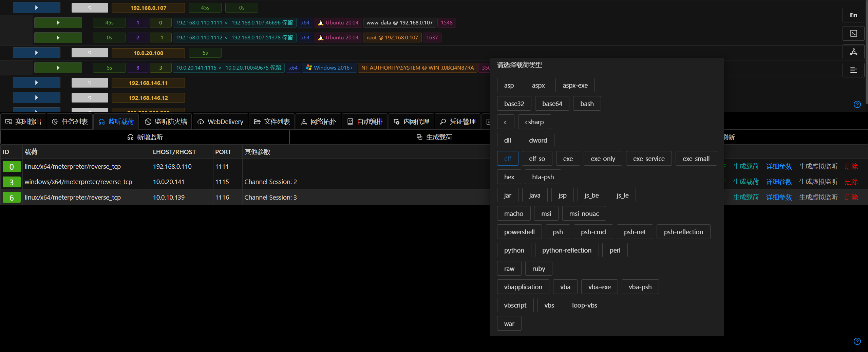Choose jsp payload type
The image size is (868, 352).
(x=562, y=195)
